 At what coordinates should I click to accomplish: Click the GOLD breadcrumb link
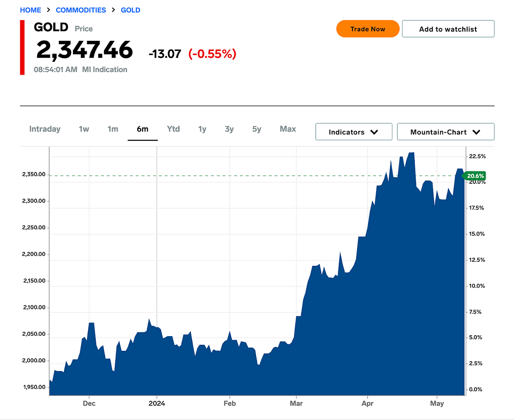coord(130,10)
